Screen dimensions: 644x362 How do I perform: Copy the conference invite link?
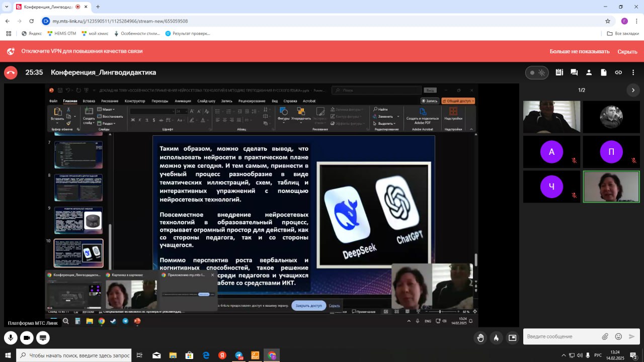(618, 72)
